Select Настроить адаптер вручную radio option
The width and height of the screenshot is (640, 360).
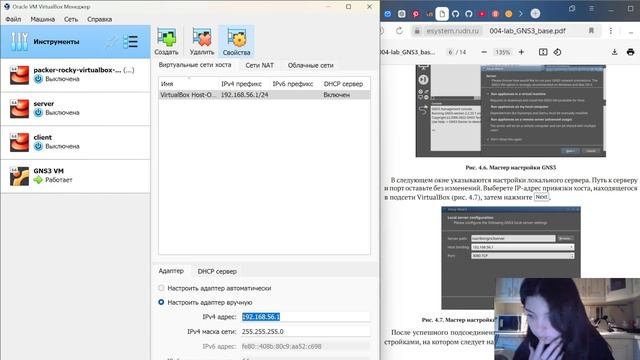point(161,302)
